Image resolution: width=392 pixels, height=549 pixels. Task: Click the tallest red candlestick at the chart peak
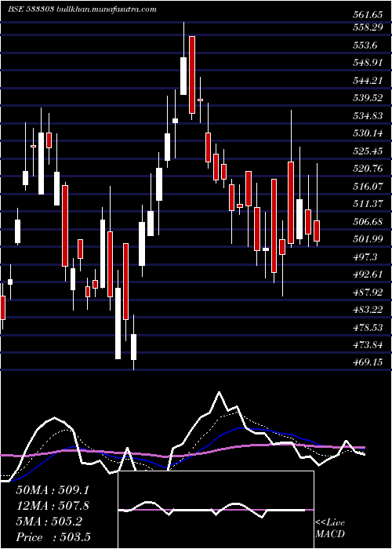point(192,75)
